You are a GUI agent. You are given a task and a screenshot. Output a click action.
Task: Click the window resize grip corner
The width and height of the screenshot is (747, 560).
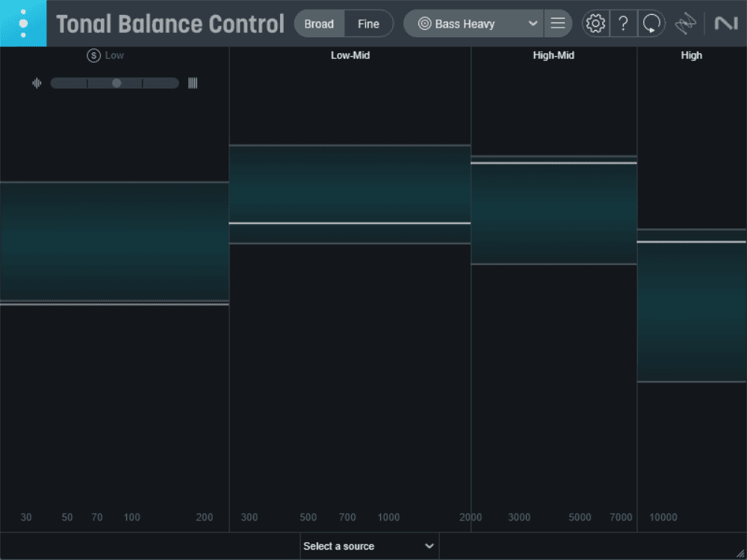coord(741,554)
